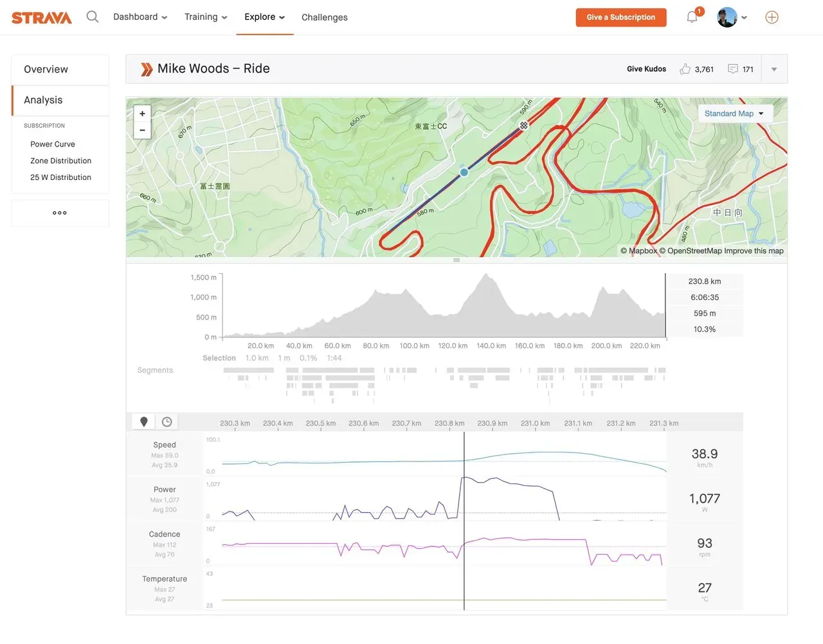This screenshot has width=823, height=644.
Task: Select the Overview tab
Action: click(46, 69)
